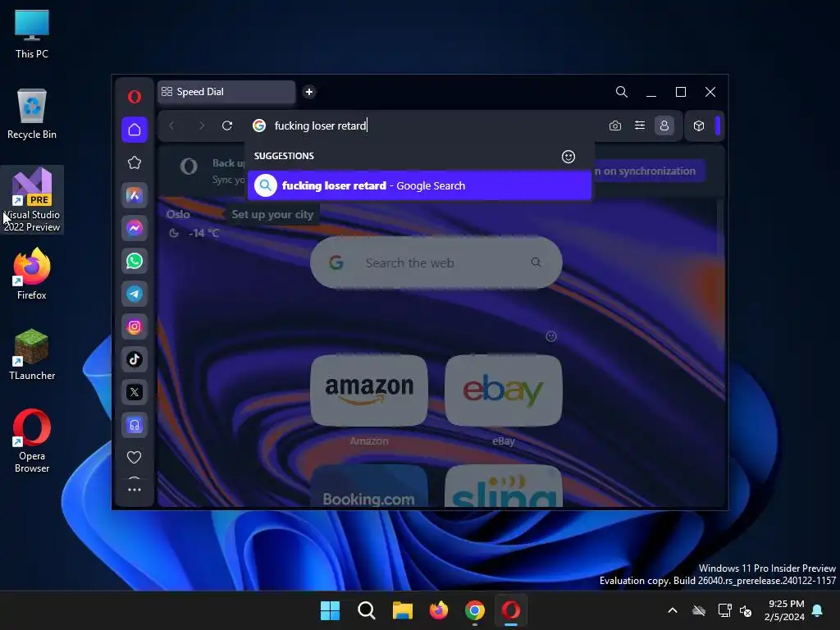The image size is (840, 630).
Task: Click the turn on synchronization button
Action: tap(648, 171)
